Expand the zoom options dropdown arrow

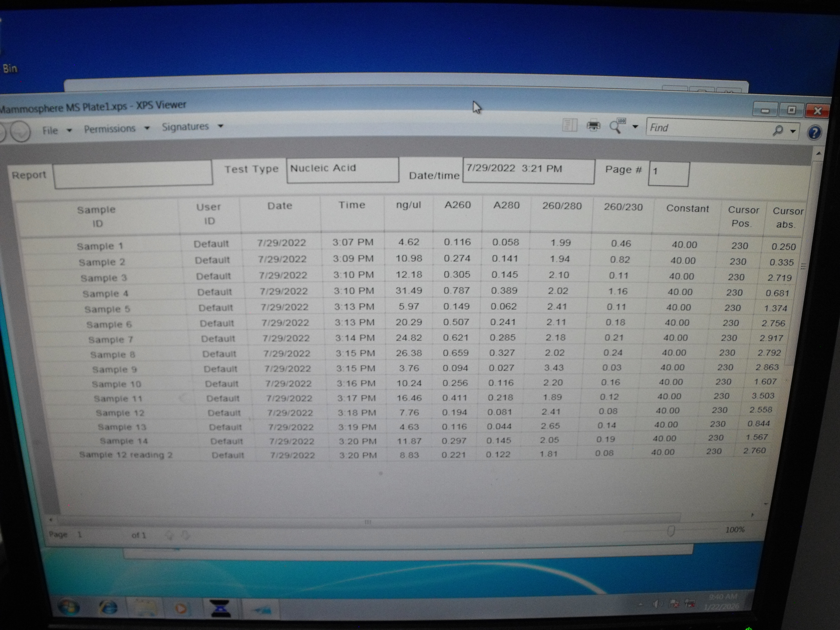635,126
